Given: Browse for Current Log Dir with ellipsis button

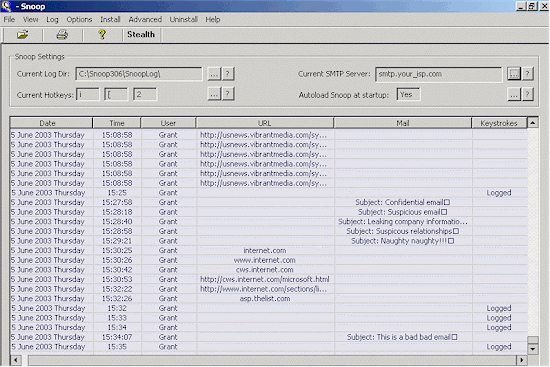Looking at the screenshot, I should tap(214, 74).
